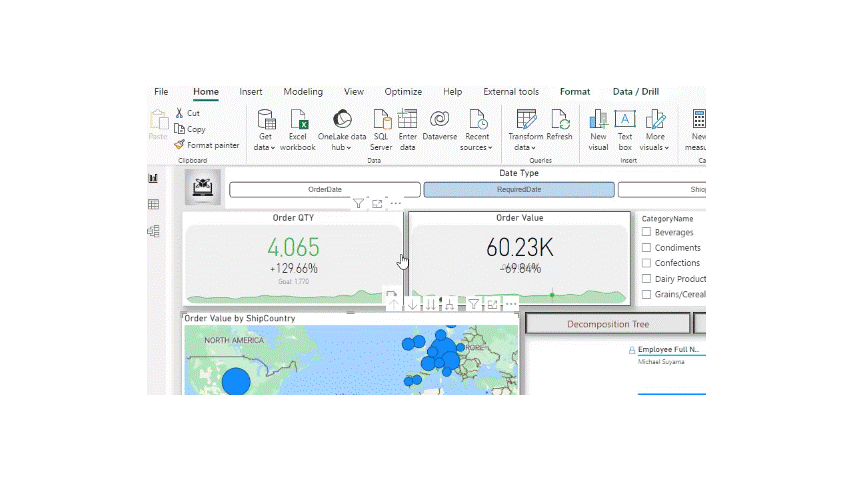The image size is (853, 480).
Task: Open the Transform data dropdown
Action: [526, 147]
